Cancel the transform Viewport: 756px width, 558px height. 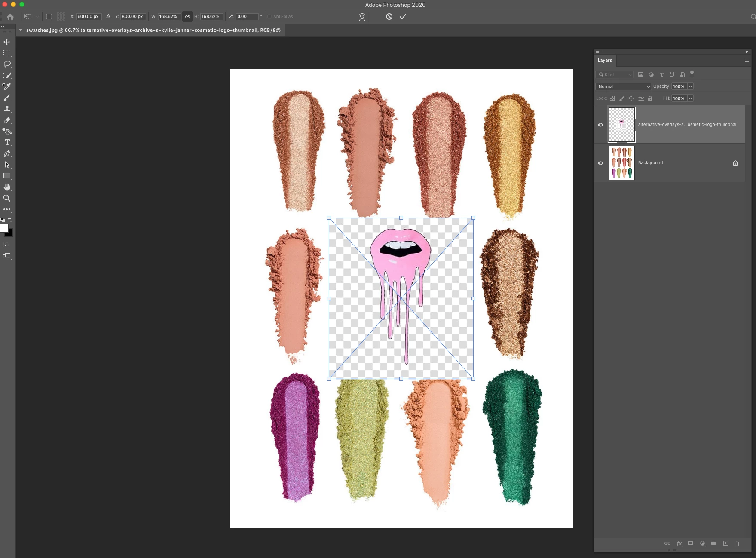click(389, 17)
